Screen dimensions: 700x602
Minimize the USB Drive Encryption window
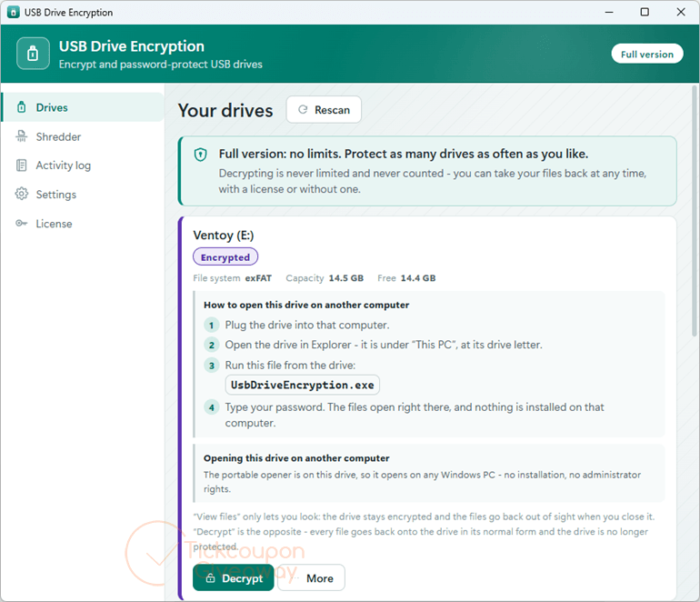click(609, 12)
